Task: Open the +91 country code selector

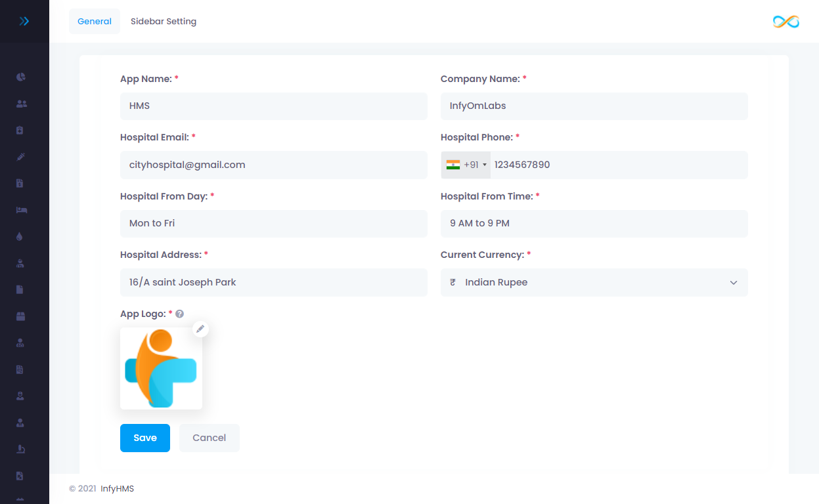Action: pos(466,165)
